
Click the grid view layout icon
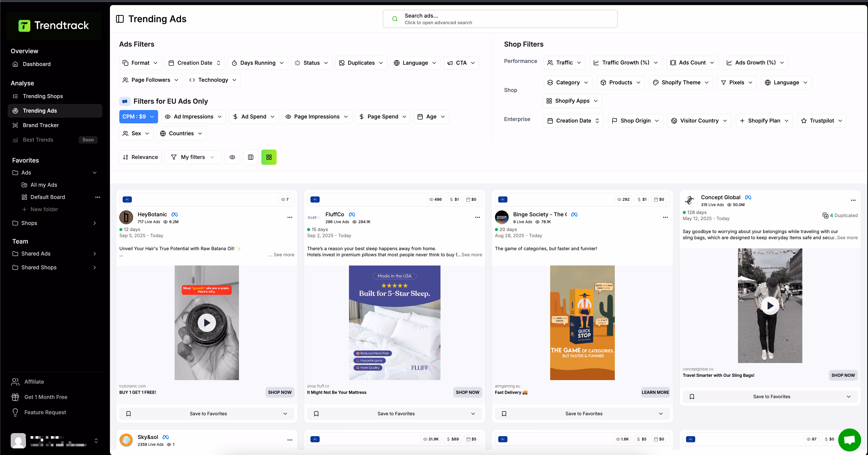pyautogui.click(x=268, y=157)
